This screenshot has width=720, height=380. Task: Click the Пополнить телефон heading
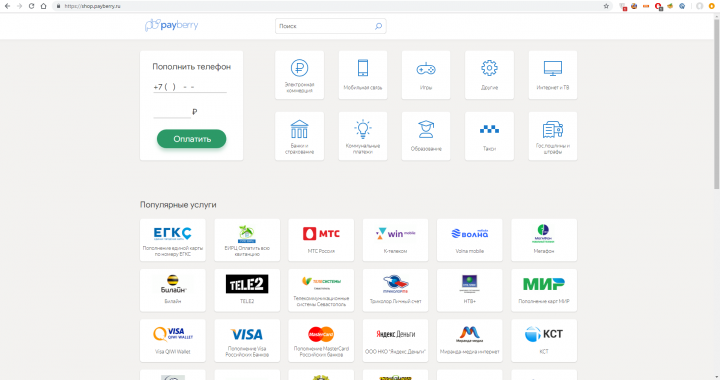(191, 67)
